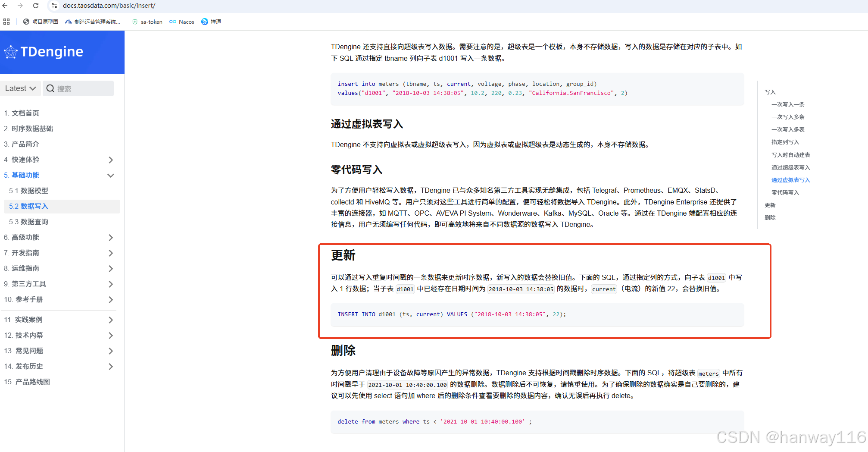This screenshot has height=452, width=868.
Task: Jump to 一次写入多表 in table of contents
Action: click(788, 129)
